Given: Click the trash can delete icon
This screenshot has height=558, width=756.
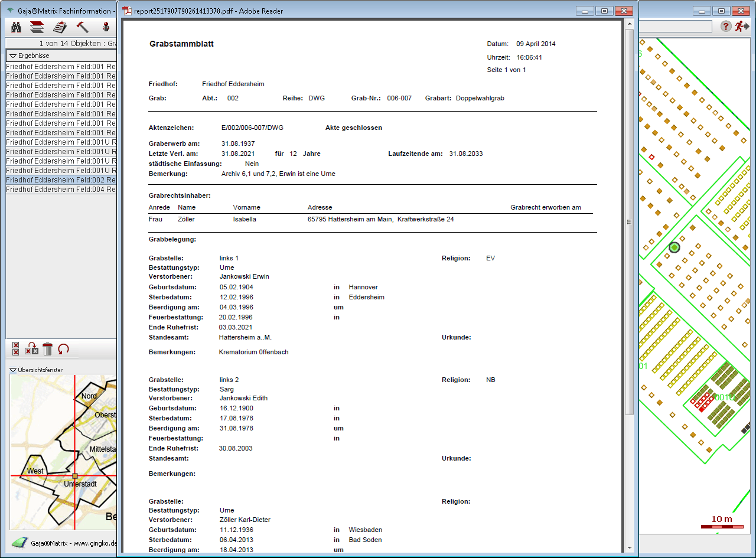Looking at the screenshot, I should click(48, 349).
